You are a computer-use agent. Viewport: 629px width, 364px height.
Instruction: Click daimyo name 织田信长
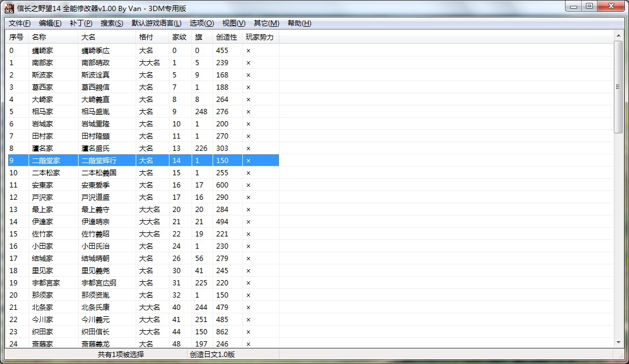95,332
